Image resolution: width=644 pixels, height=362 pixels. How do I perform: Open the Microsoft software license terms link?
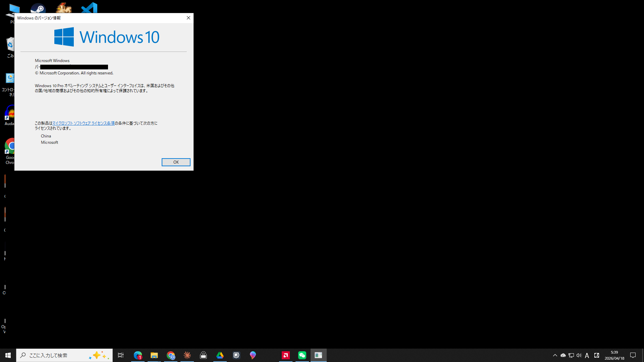[84, 123]
